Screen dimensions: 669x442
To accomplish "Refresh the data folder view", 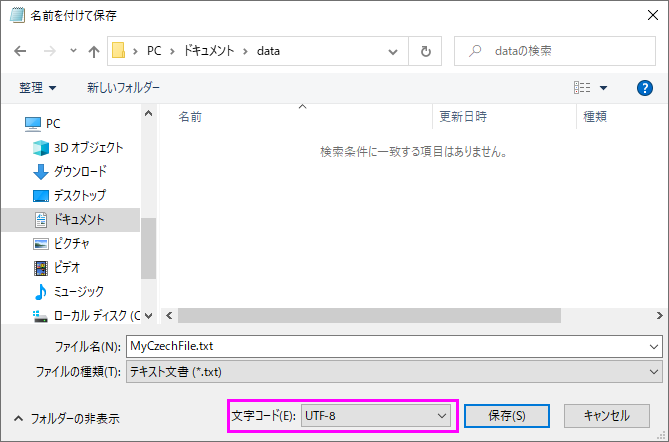I will [425, 51].
